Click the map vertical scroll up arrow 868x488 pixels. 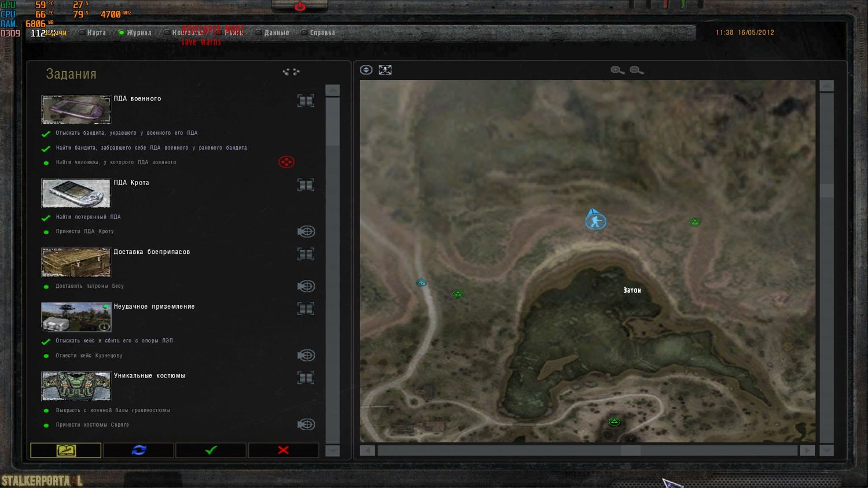(x=827, y=86)
